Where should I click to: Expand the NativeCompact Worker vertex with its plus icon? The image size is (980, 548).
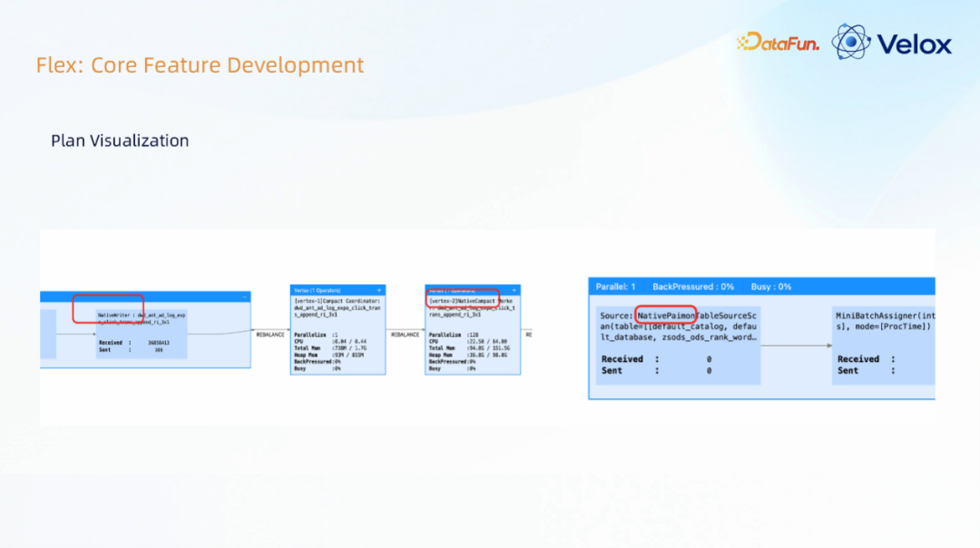pyautogui.click(x=514, y=290)
